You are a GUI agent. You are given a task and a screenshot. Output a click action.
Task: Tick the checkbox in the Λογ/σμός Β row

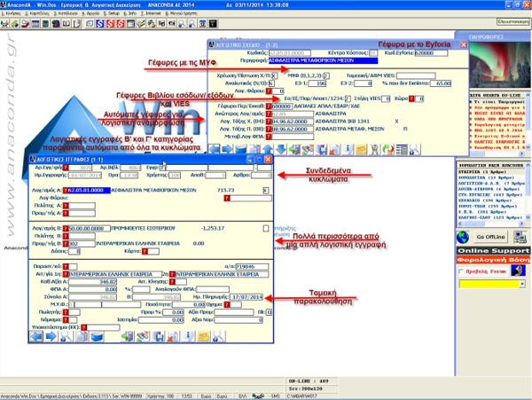[x=266, y=228]
